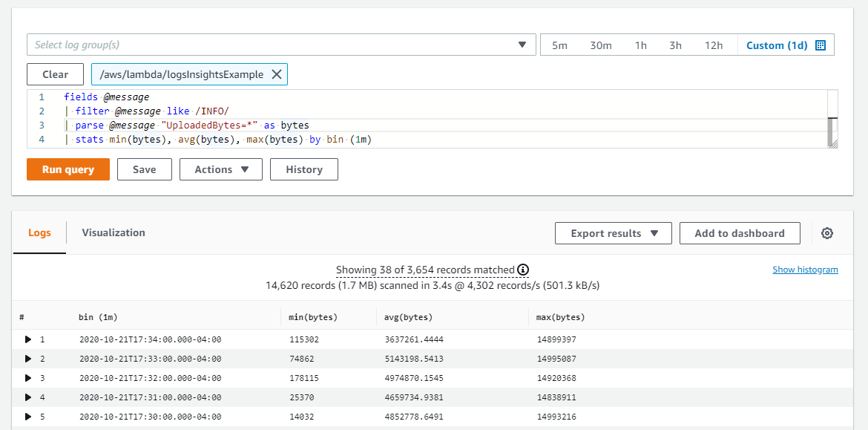Click Add to dashboard button
The width and height of the screenshot is (868, 430).
[x=739, y=233]
